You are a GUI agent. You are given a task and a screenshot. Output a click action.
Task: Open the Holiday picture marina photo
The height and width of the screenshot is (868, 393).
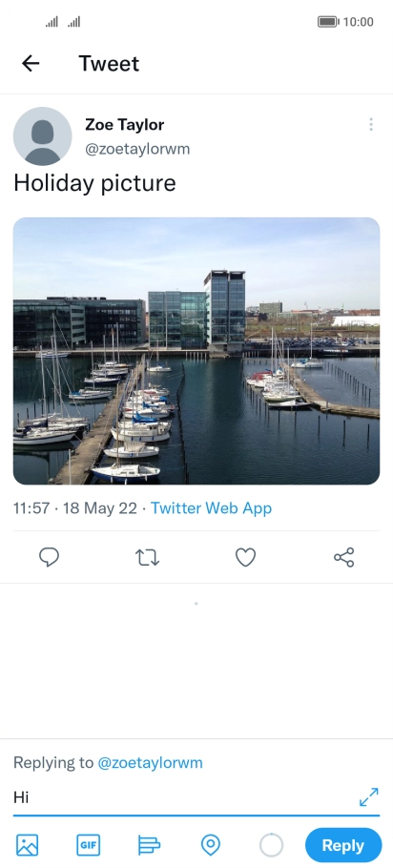click(196, 351)
